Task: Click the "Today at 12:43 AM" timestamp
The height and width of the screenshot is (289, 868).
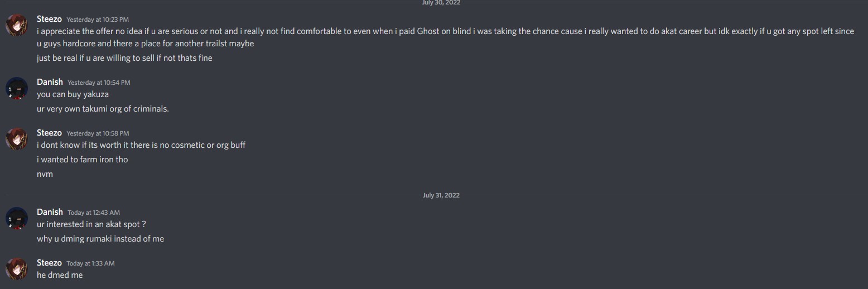Action: (x=94, y=213)
